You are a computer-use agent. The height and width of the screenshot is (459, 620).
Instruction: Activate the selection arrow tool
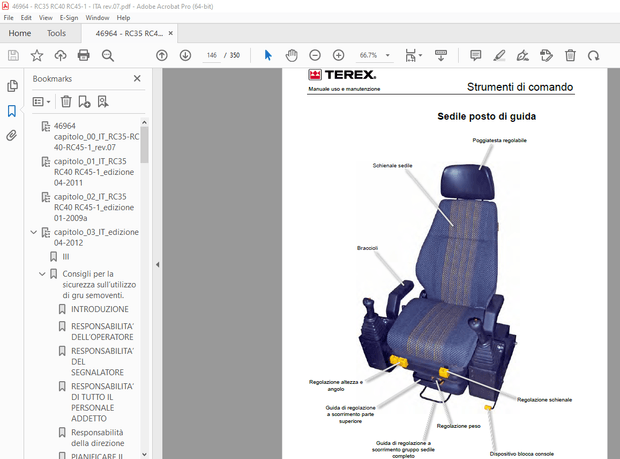click(268, 55)
